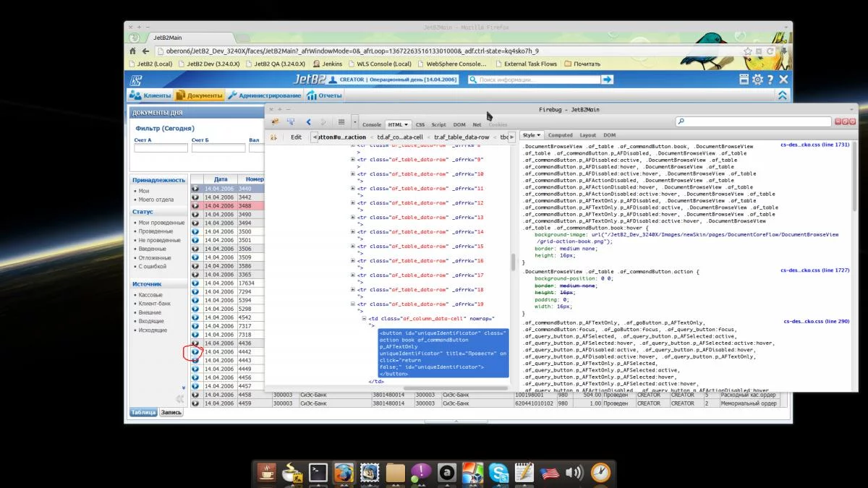This screenshot has width=868, height=488.
Task: Click the Счет А filter input field
Action: click(x=161, y=148)
